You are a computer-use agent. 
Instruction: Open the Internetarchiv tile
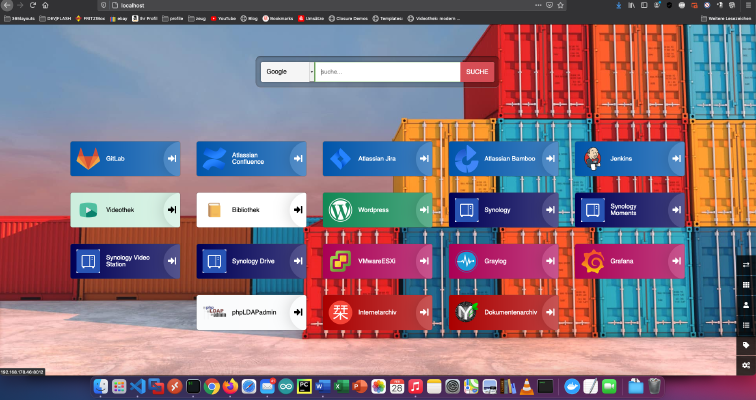[378, 312]
